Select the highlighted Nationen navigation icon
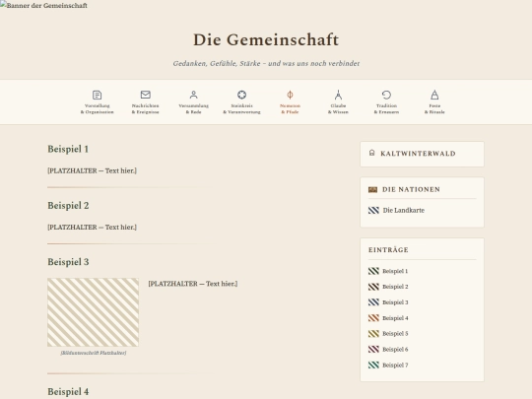Viewport: 532px width, 399px height. pos(290,95)
